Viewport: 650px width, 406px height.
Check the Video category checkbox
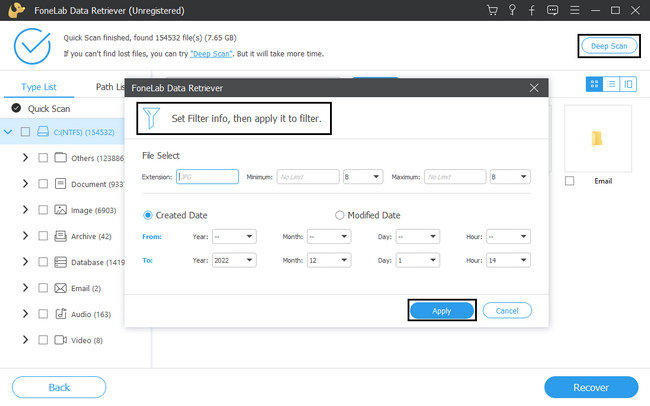(x=43, y=340)
